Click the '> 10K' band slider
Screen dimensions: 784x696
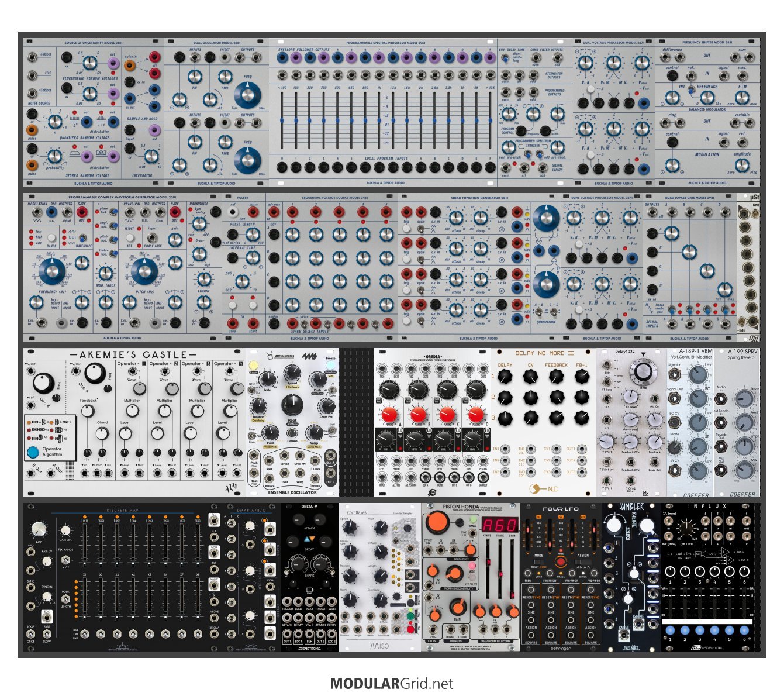pyautogui.click(x=490, y=120)
